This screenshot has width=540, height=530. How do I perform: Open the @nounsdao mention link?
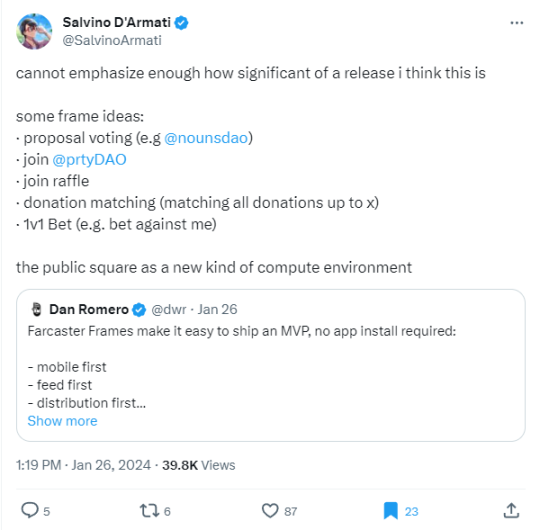point(206,138)
